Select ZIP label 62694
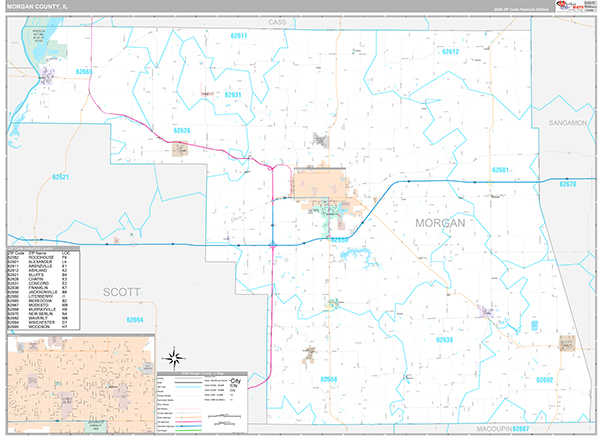 (x=135, y=320)
